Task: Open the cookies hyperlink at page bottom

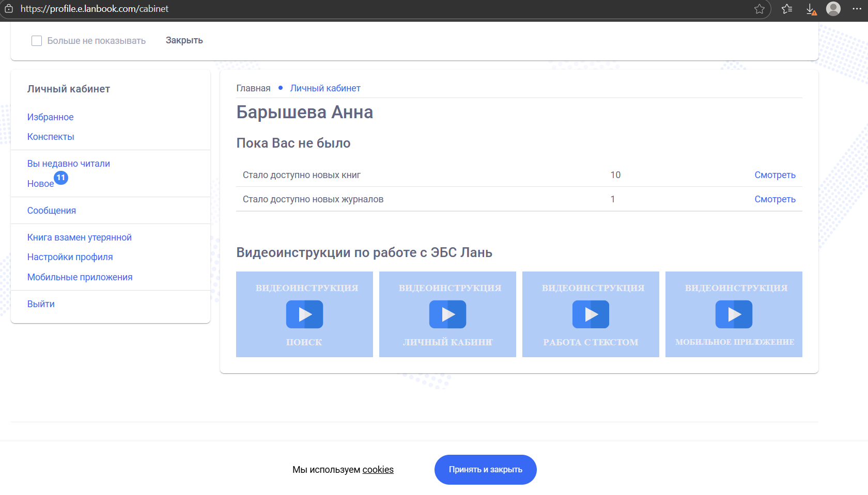Action: [x=378, y=470]
